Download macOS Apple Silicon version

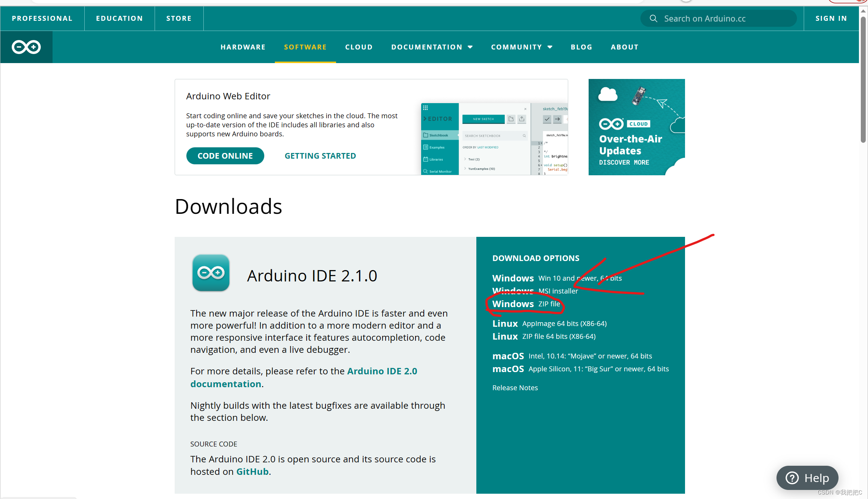pos(581,369)
